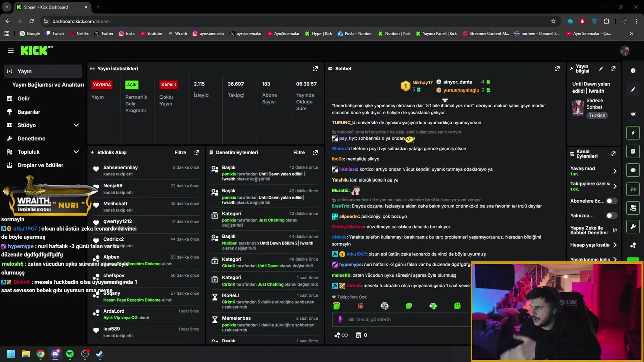
Task: Open Windows Start menu
Action: 11,354
